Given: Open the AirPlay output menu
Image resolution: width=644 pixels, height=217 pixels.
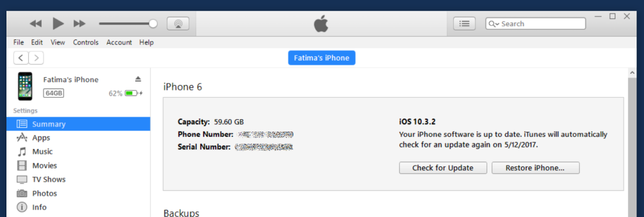Looking at the screenshot, I should pos(178,24).
